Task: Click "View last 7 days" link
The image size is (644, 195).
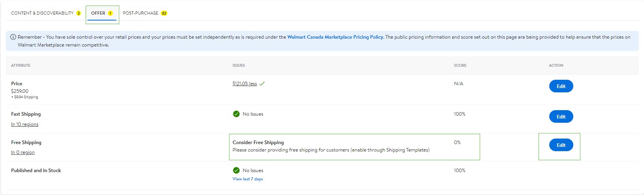Action: (248, 179)
